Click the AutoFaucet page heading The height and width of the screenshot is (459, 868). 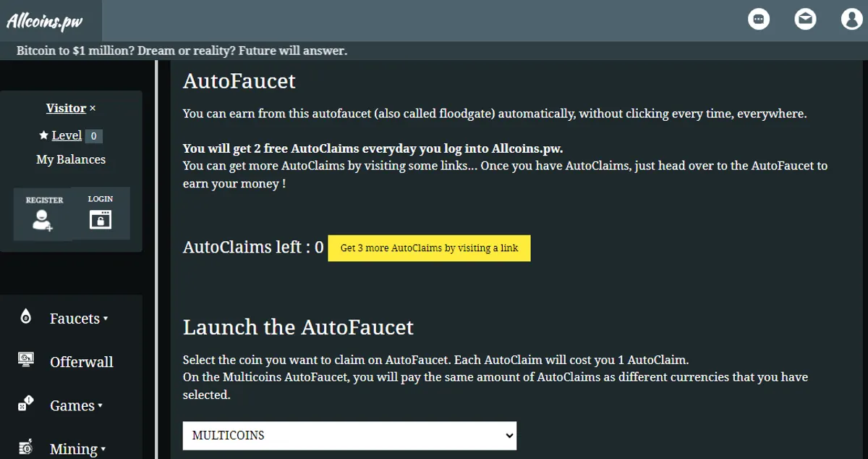[x=239, y=80]
